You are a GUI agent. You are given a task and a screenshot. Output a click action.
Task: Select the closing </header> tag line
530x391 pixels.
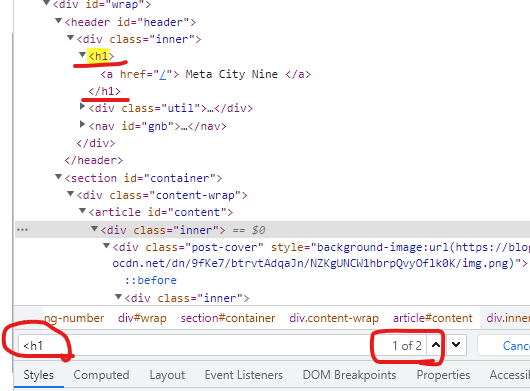tap(94, 160)
